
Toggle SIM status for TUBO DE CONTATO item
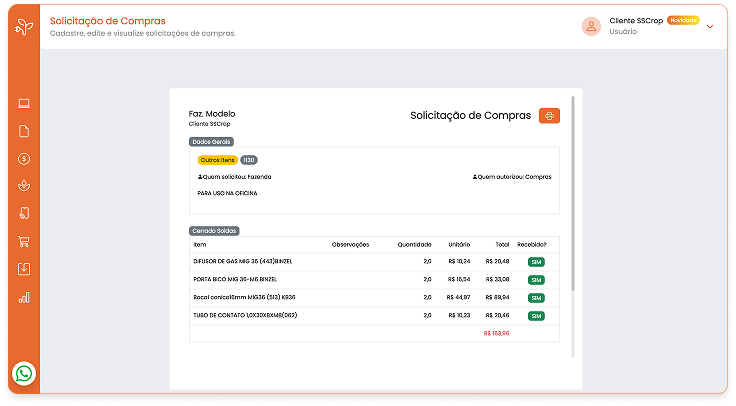click(x=536, y=315)
